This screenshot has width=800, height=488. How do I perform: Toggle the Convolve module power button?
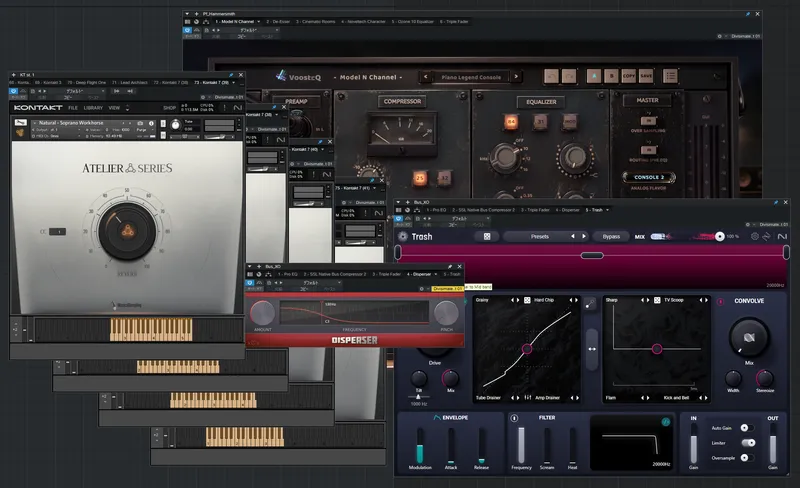[720, 301]
